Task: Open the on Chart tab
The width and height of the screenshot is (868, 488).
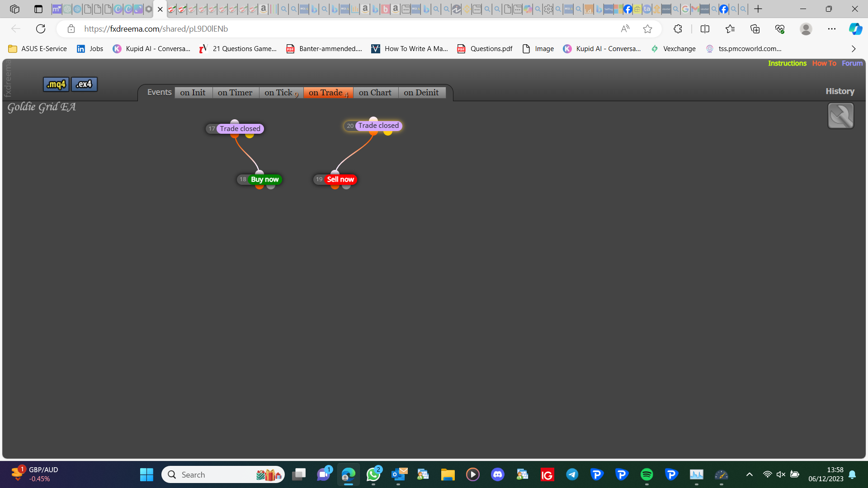Action: tap(375, 93)
